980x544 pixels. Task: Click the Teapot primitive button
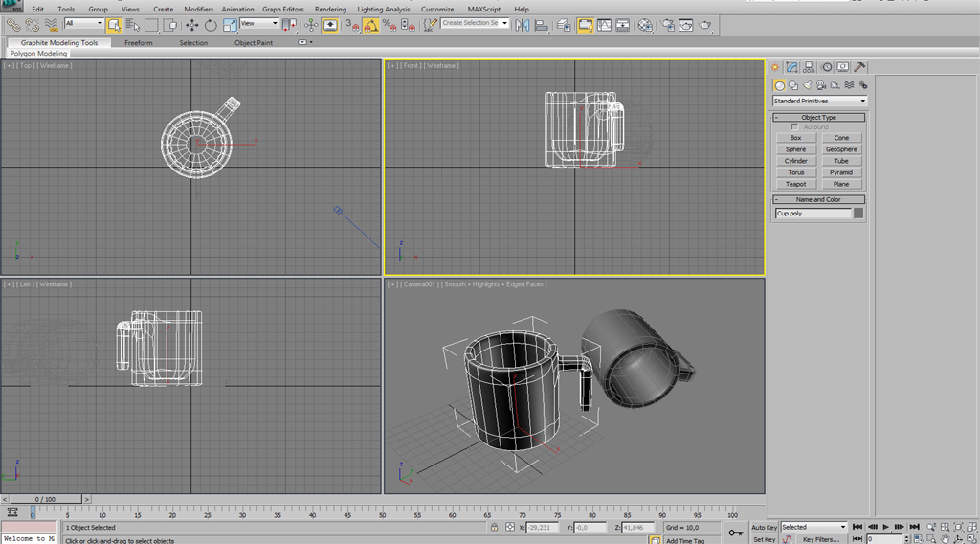coord(796,184)
